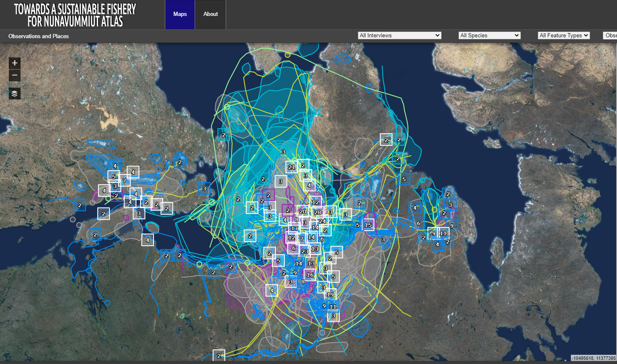Zoom out of the map
The image size is (617, 364).
point(15,75)
